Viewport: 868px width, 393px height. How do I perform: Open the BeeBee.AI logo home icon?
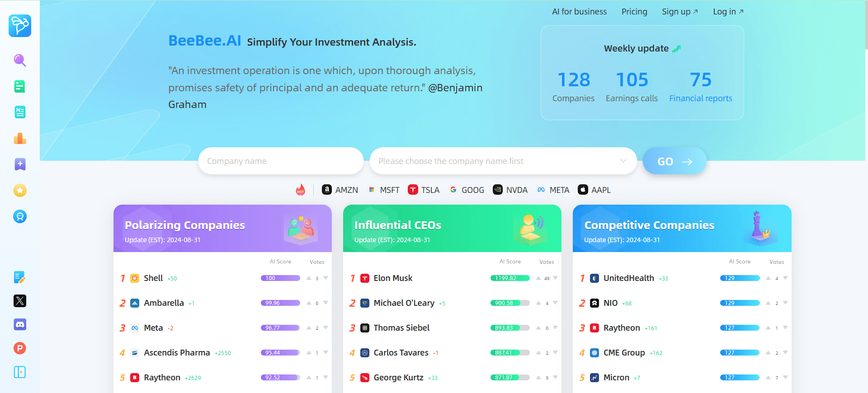[20, 25]
